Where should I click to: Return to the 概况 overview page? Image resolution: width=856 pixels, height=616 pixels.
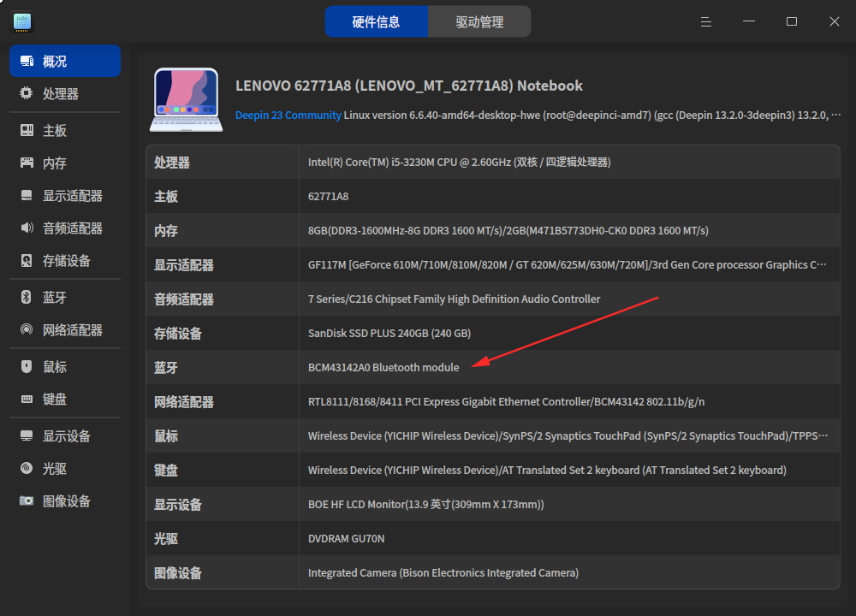click(51, 61)
